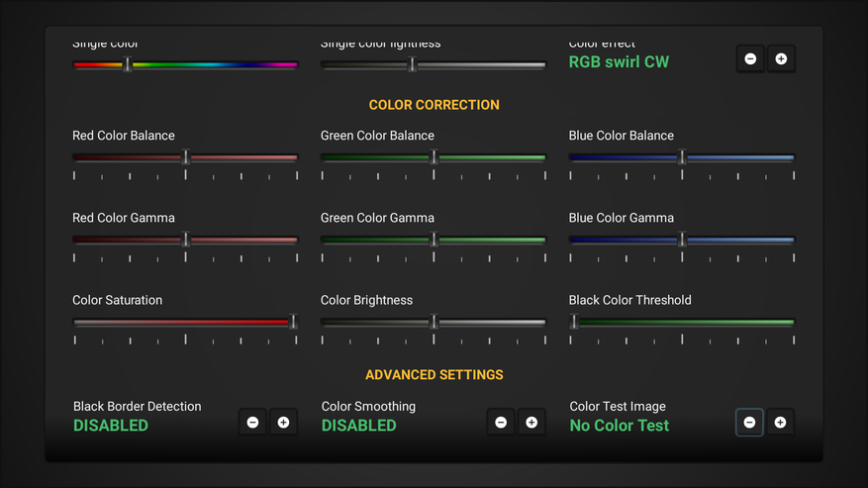868x488 pixels.
Task: Increase Color Smoothing with plus icon
Action: (x=531, y=423)
